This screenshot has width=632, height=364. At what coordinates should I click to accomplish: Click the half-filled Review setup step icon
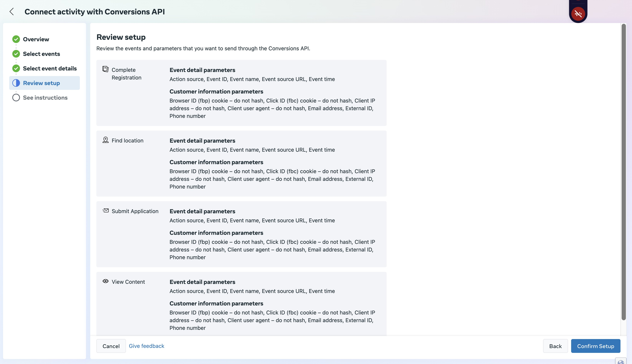click(x=16, y=83)
